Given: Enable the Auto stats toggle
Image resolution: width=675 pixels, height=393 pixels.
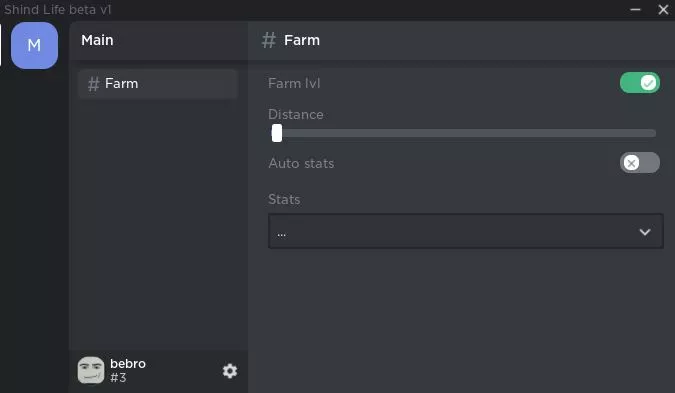Looking at the screenshot, I should (640, 163).
